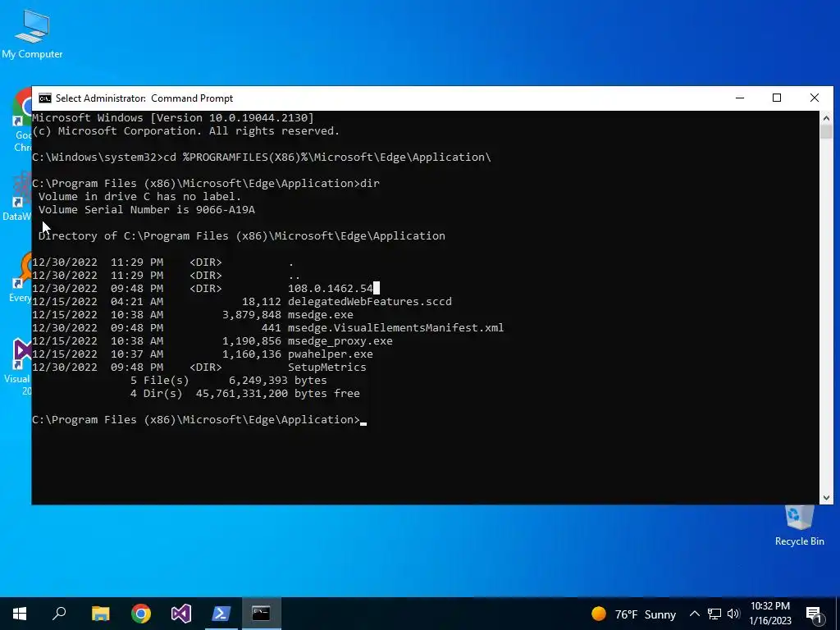Click msedge.exe in the listing
This screenshot has height=630, width=840.
(x=321, y=315)
